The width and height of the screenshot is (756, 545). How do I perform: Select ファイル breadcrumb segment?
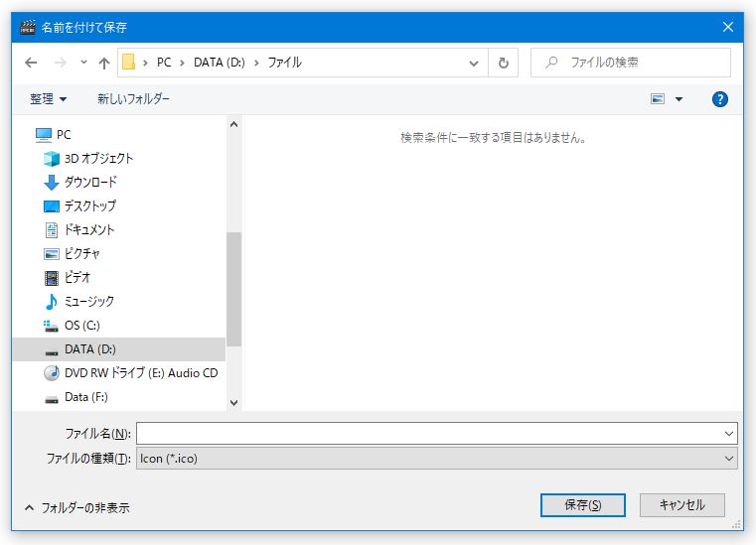point(284,63)
